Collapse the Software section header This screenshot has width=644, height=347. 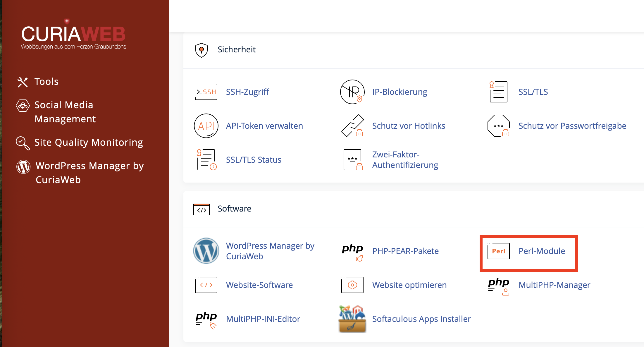coord(234,209)
